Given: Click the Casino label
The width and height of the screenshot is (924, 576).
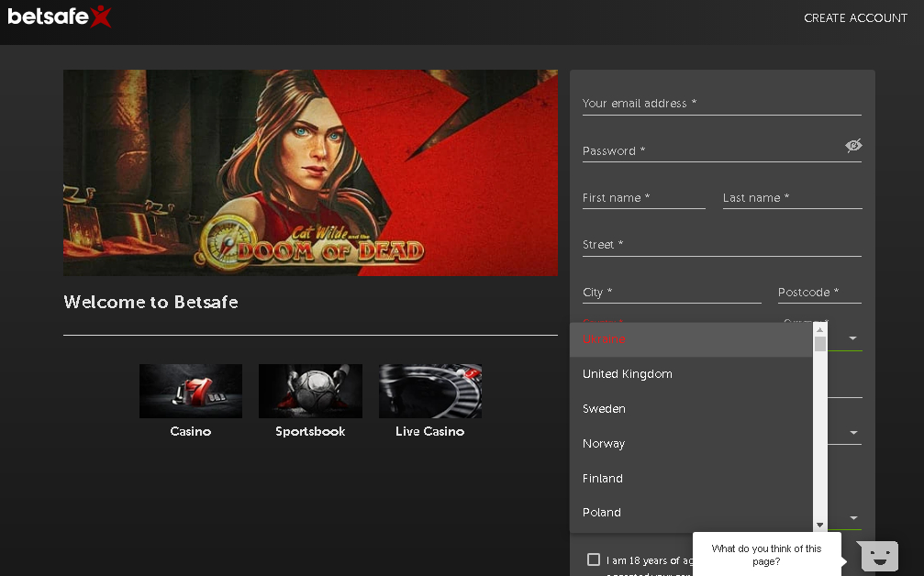Looking at the screenshot, I should click(x=190, y=432).
